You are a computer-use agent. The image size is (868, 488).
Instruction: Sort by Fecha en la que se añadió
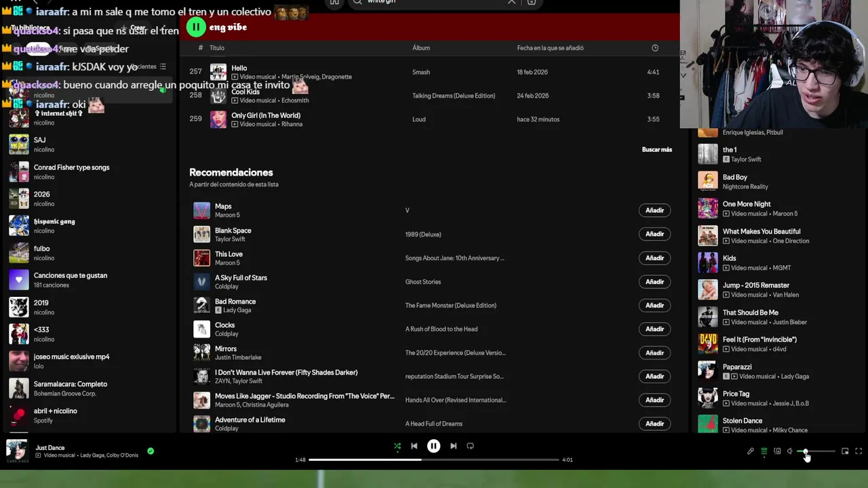[x=550, y=48]
